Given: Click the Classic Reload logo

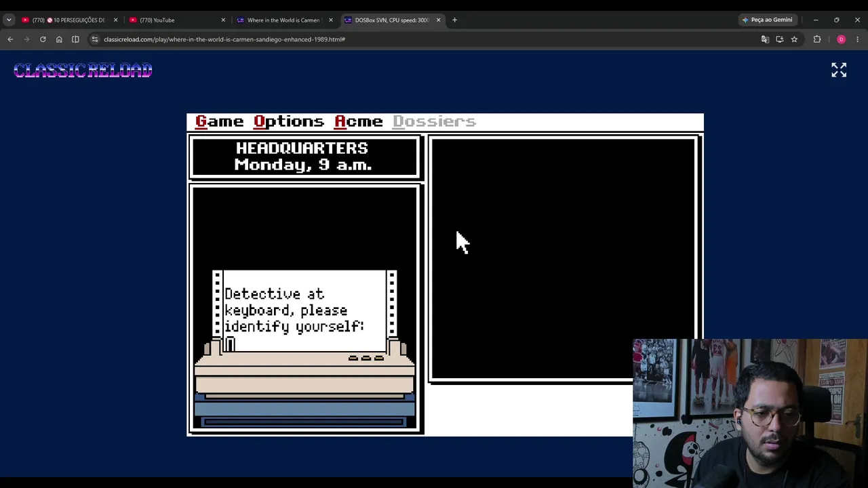Looking at the screenshot, I should coord(83,70).
